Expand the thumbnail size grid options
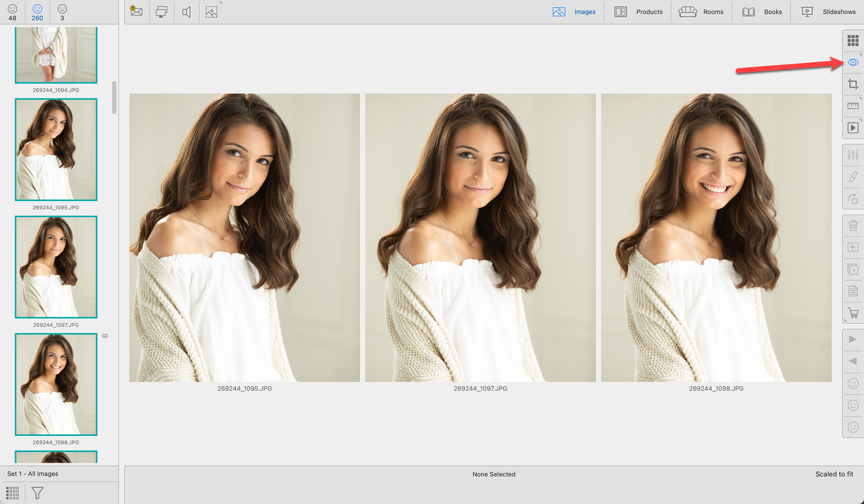 (12, 493)
